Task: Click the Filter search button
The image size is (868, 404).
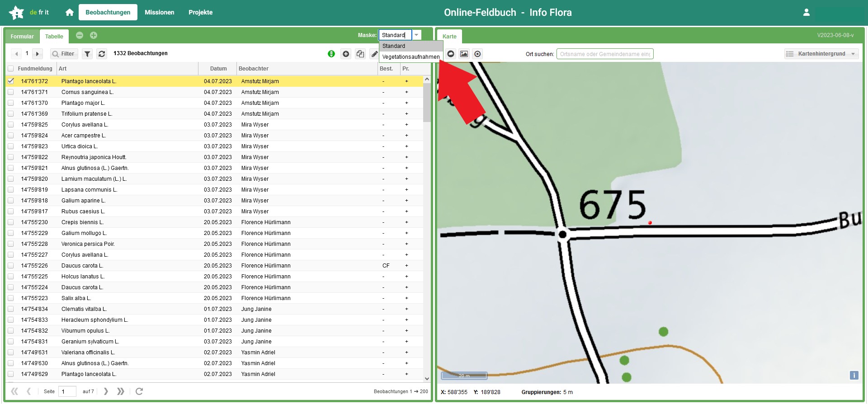Action: (x=64, y=54)
